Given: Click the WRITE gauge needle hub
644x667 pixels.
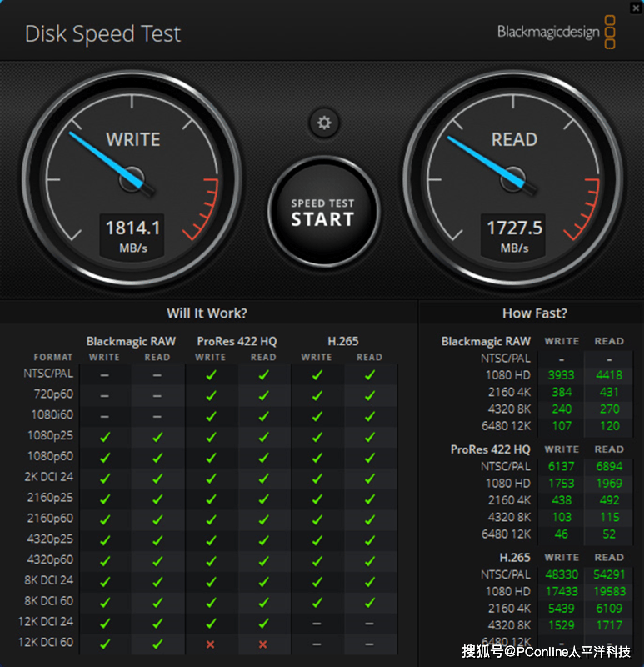Looking at the screenshot, I should coord(133,178).
